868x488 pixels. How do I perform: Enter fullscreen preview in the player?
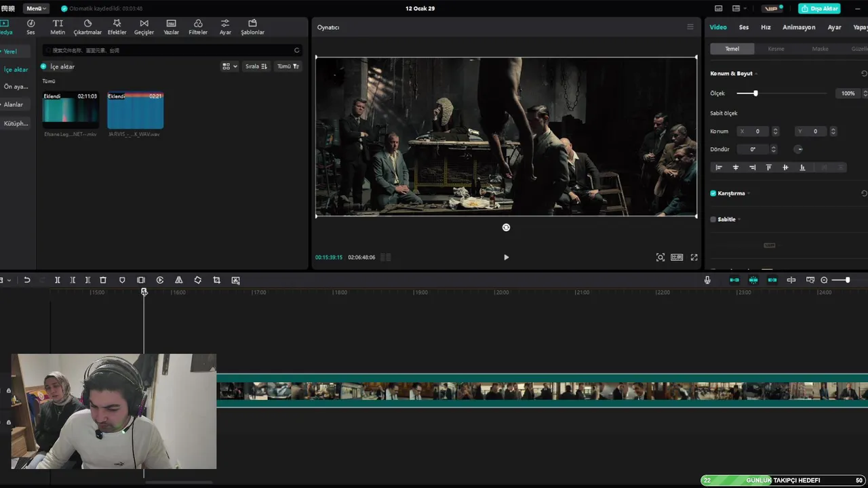tap(694, 258)
